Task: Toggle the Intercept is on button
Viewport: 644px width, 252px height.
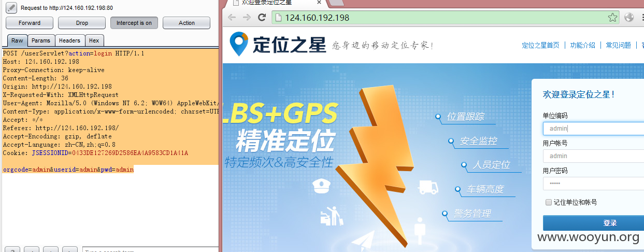Action: tap(134, 23)
